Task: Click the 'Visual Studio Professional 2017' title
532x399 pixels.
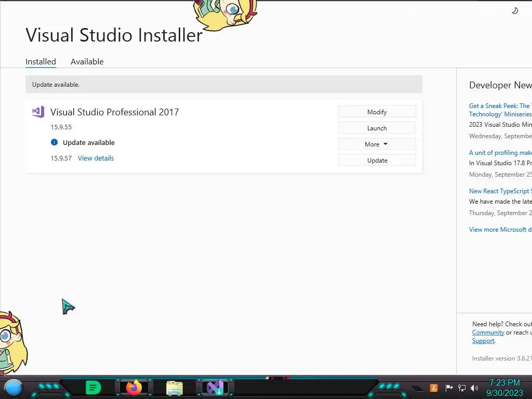Action: point(114,112)
